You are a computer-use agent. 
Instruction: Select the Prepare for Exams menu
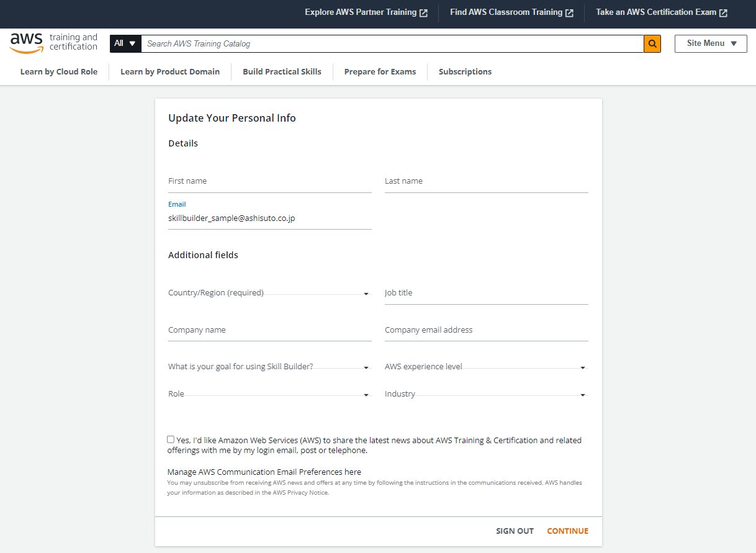point(380,72)
